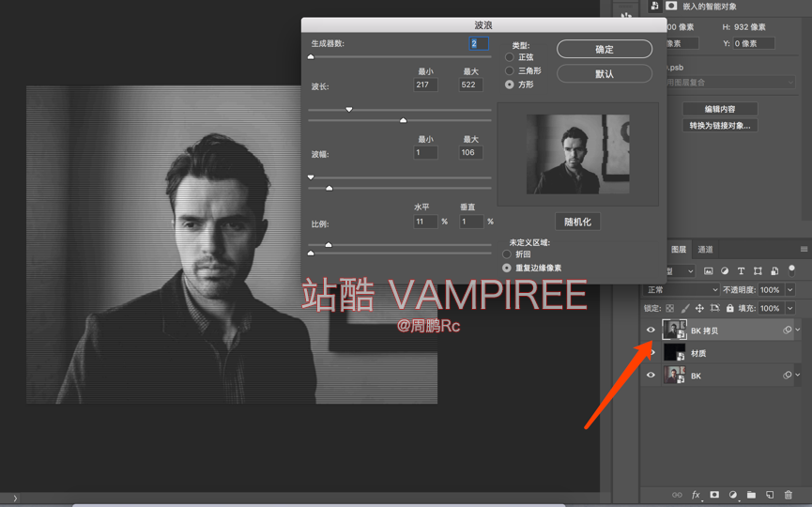Screen dimensions: 812x507
Task: Create a new layer
Action: (x=770, y=495)
